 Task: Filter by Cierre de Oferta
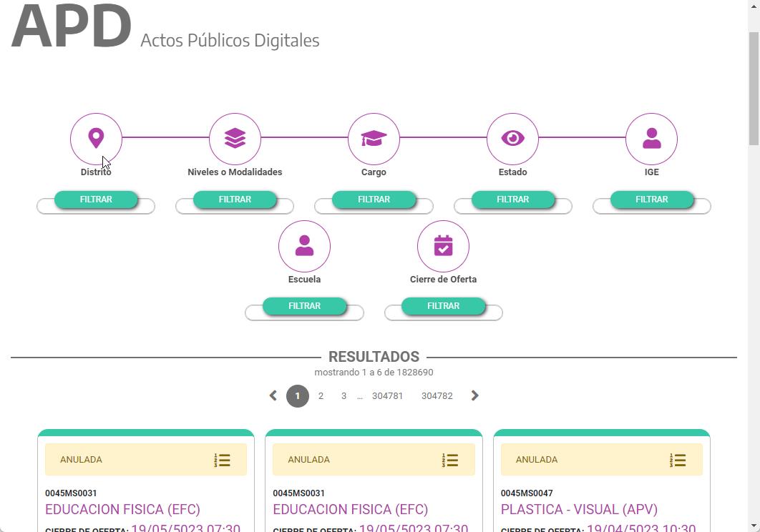(x=443, y=306)
